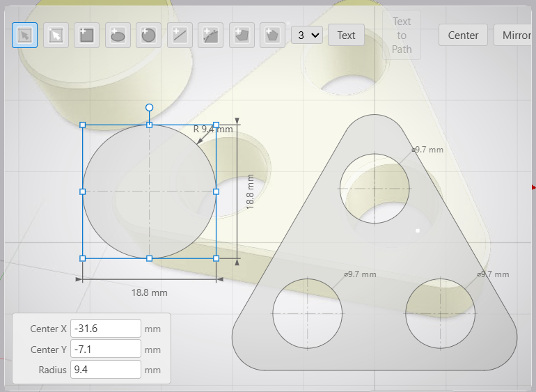Click the bottom-left selection handle

[x=83, y=258]
